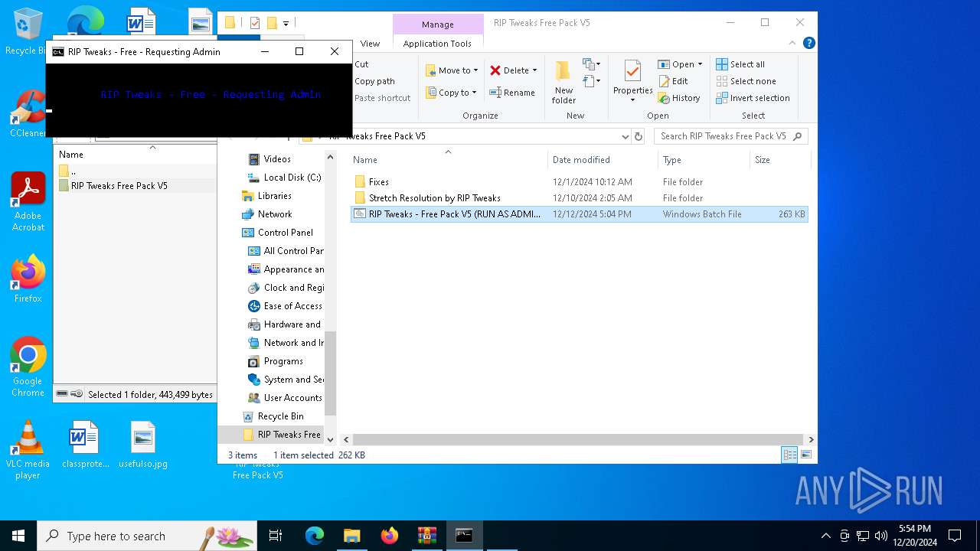Viewport: 980px width, 551px height.
Task: Switch to large icons view layout
Action: coord(805,455)
